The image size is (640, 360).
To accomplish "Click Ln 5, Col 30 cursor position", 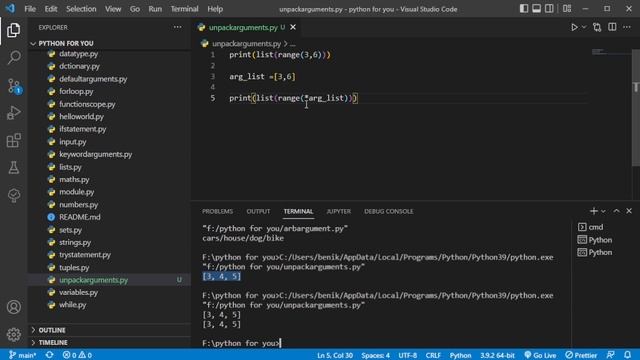I will (x=335, y=356).
